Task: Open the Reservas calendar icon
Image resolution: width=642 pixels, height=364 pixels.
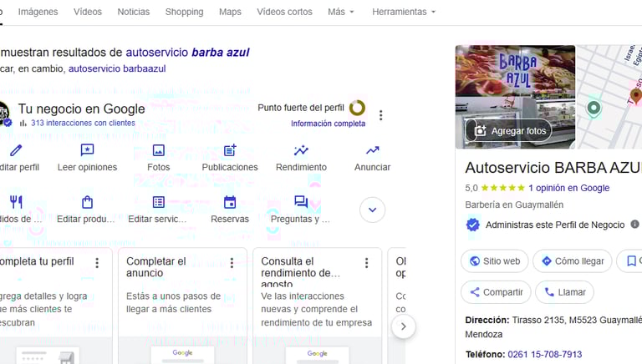Action: coord(230,202)
